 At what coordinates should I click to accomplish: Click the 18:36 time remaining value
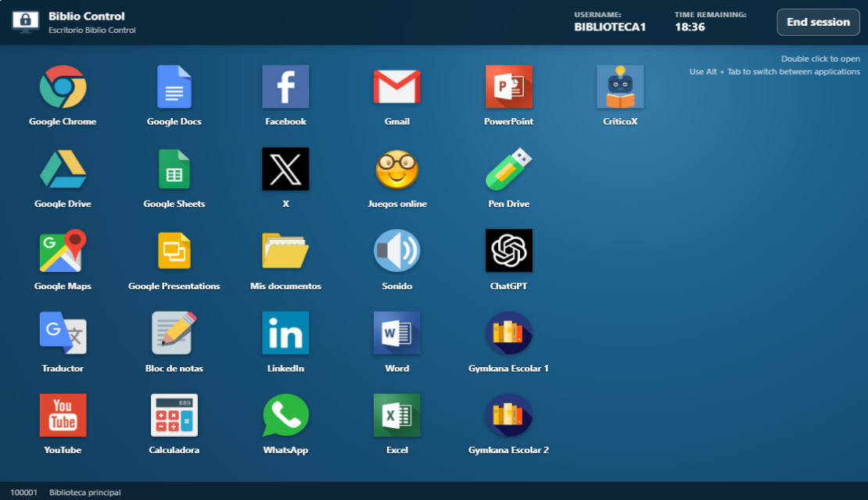point(690,27)
